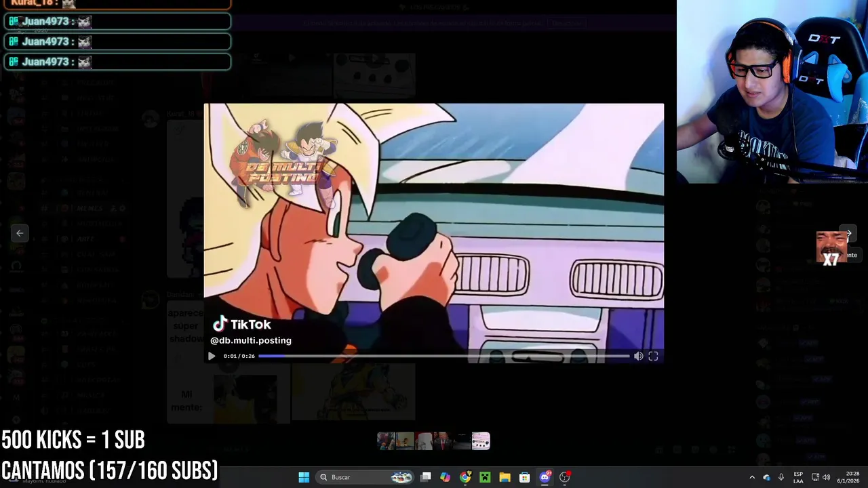Open Microsoft Store from the taskbar

524,477
